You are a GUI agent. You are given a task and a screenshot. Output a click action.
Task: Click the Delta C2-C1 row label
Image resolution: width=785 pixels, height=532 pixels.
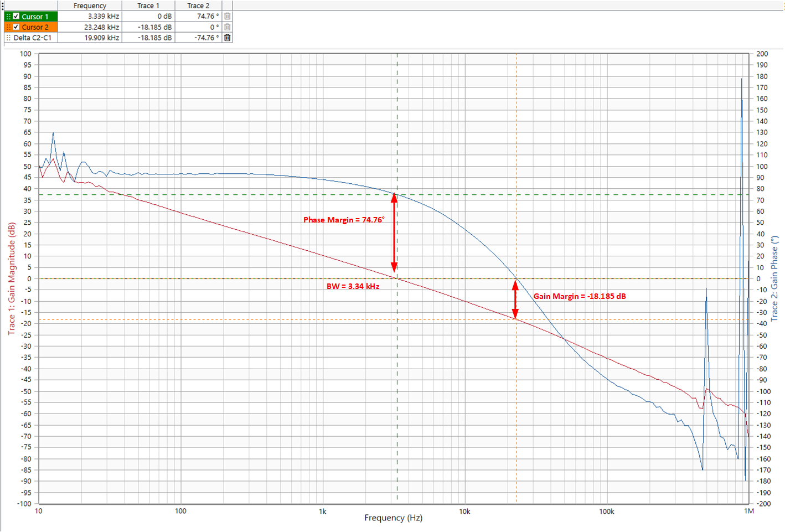point(32,38)
